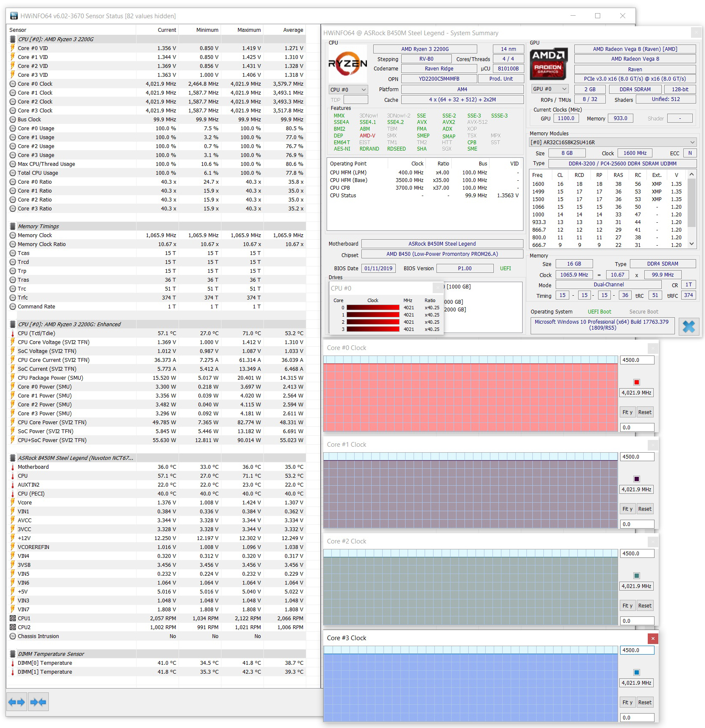Close System Summary with the blue X icon
Screen dimensions: 705x728
[689, 326]
